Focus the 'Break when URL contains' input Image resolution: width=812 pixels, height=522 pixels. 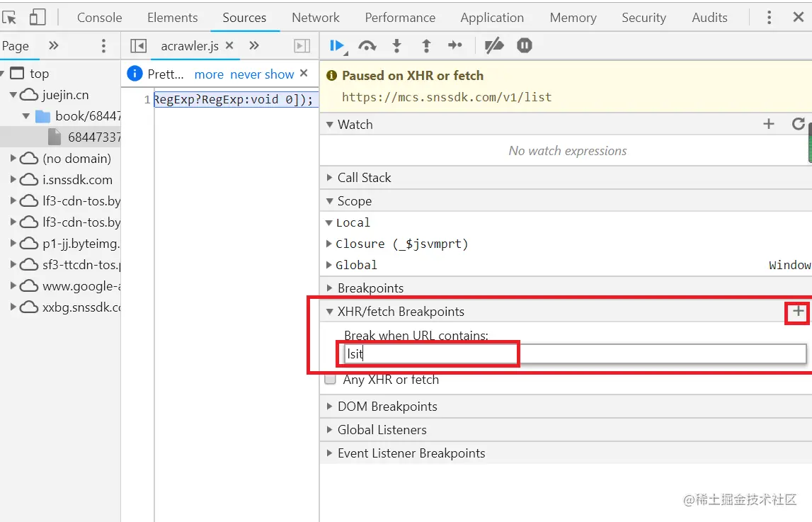click(574, 353)
